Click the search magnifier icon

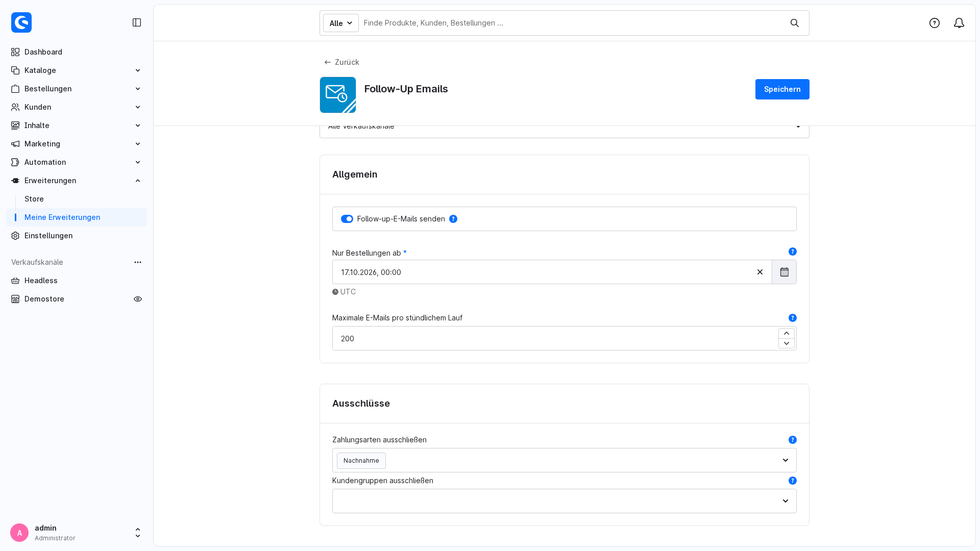point(795,23)
